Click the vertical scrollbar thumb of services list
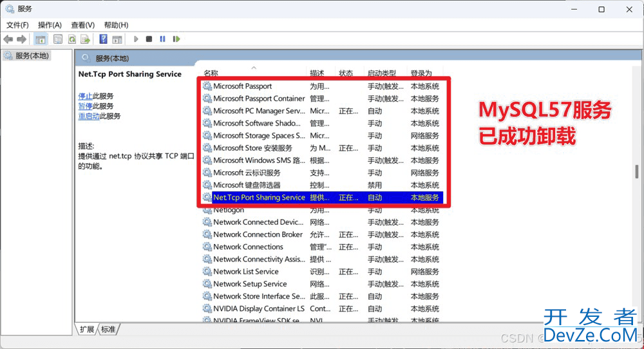 coord(637,172)
